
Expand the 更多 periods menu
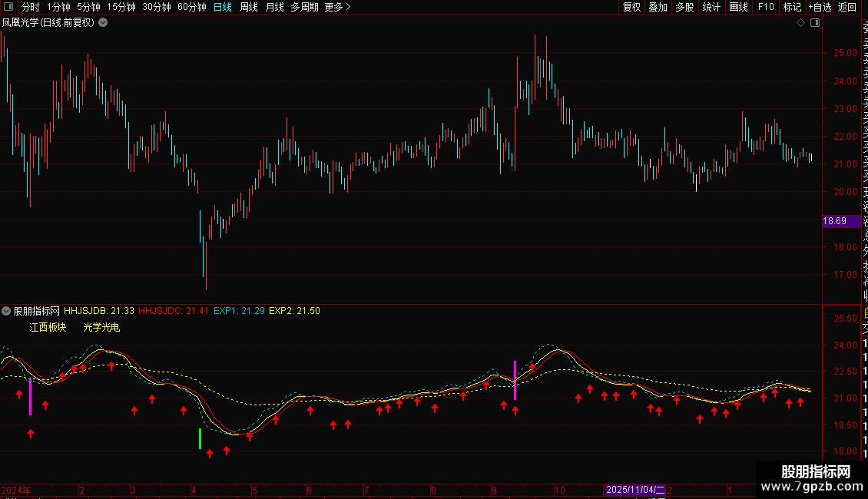tap(338, 7)
